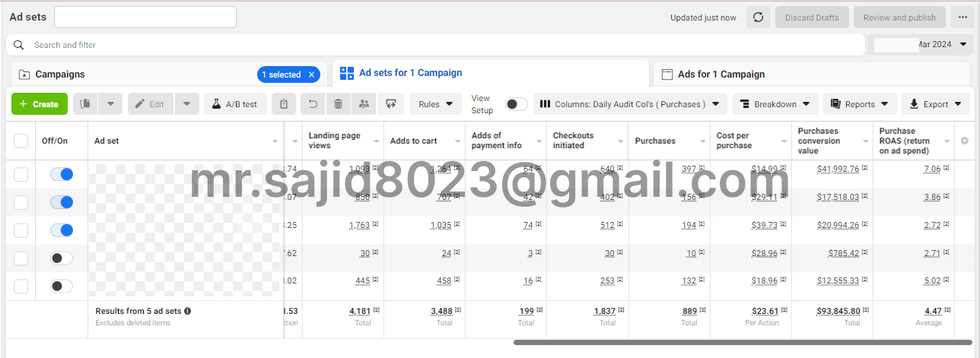
Task: Open the A/B test flask button
Action: [x=235, y=104]
